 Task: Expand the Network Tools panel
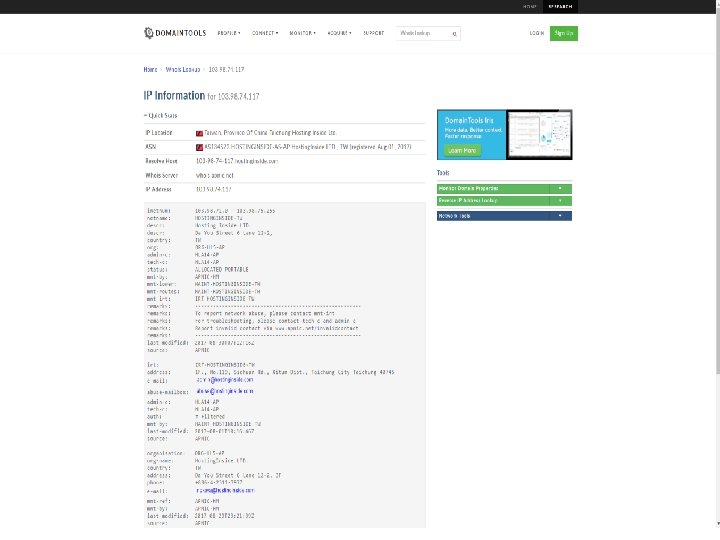[x=504, y=216]
